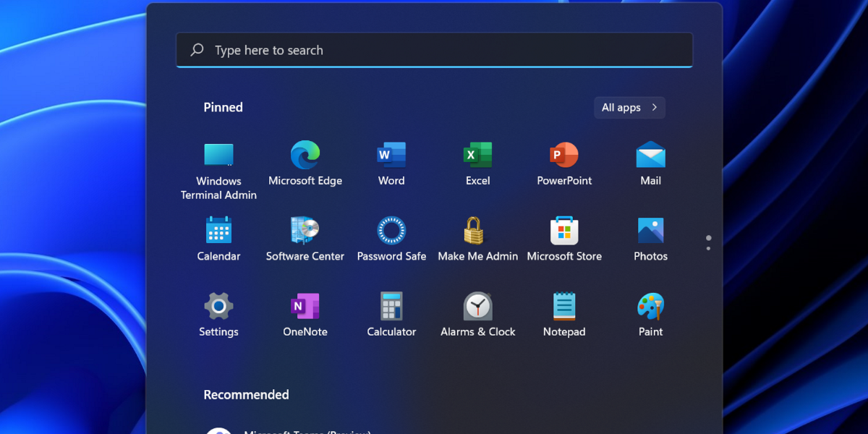The width and height of the screenshot is (868, 434).
Task: Open the Paint app
Action: [650, 315]
